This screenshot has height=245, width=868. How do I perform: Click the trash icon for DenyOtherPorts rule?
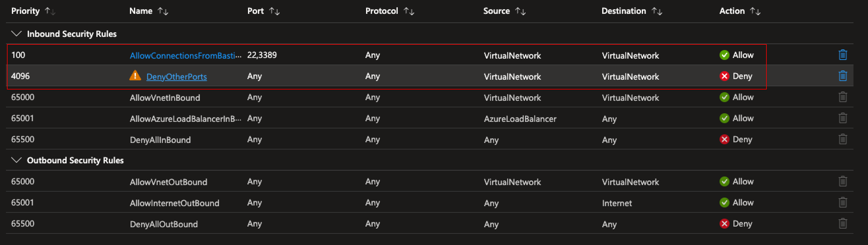pyautogui.click(x=842, y=76)
